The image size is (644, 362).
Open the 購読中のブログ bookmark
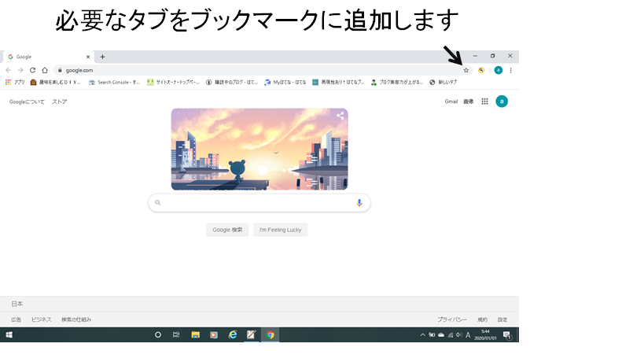pyautogui.click(x=232, y=82)
